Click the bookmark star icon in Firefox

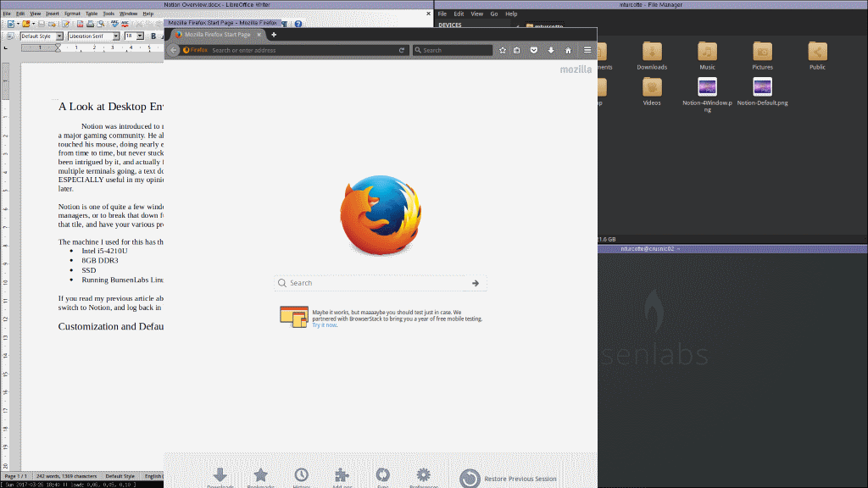coord(503,50)
